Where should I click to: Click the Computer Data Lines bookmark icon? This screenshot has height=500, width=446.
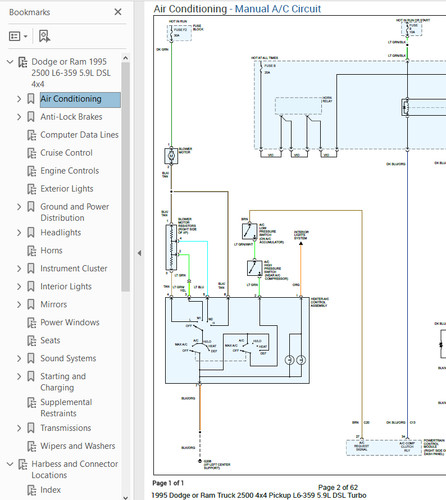tap(32, 135)
